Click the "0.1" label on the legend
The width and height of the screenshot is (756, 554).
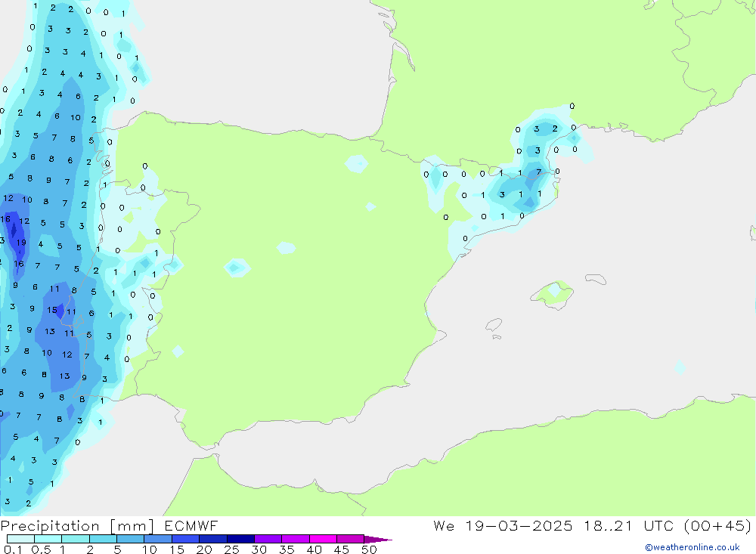(11, 549)
